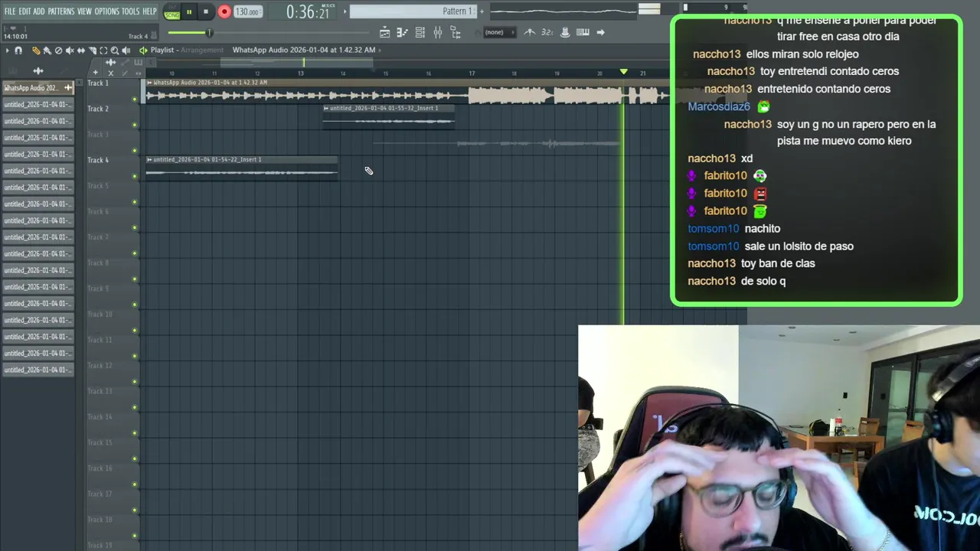Select WhatsApp Audio clip in the picker
The width and height of the screenshot is (980, 551).
pyautogui.click(x=38, y=88)
